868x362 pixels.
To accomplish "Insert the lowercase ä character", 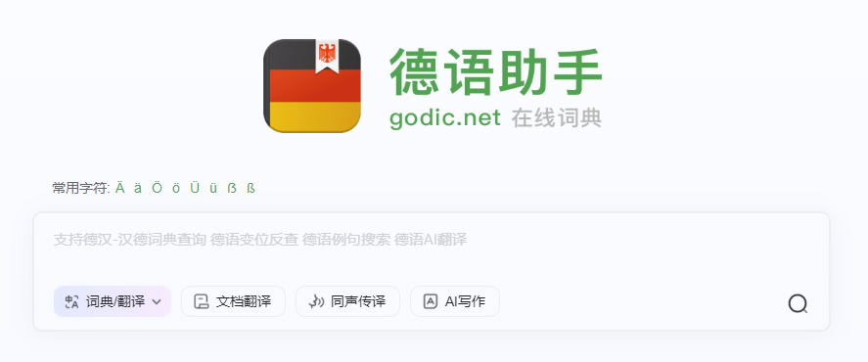I will point(138,188).
